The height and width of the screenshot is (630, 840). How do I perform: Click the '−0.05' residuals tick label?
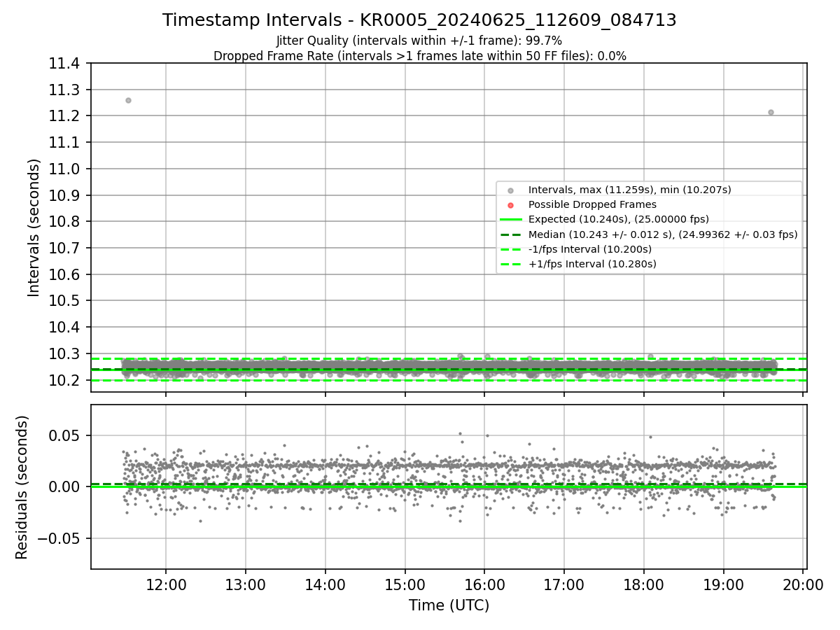59,538
